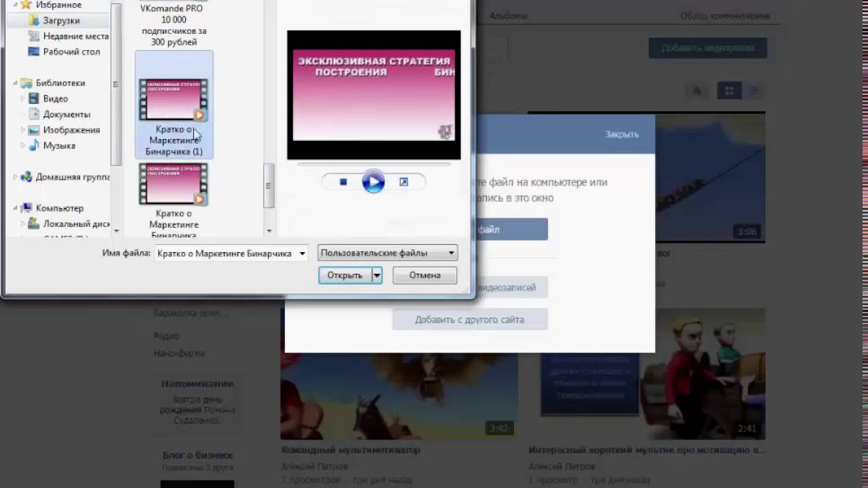Open the Открыть button's arrow menu
The image size is (868, 488).
point(377,275)
